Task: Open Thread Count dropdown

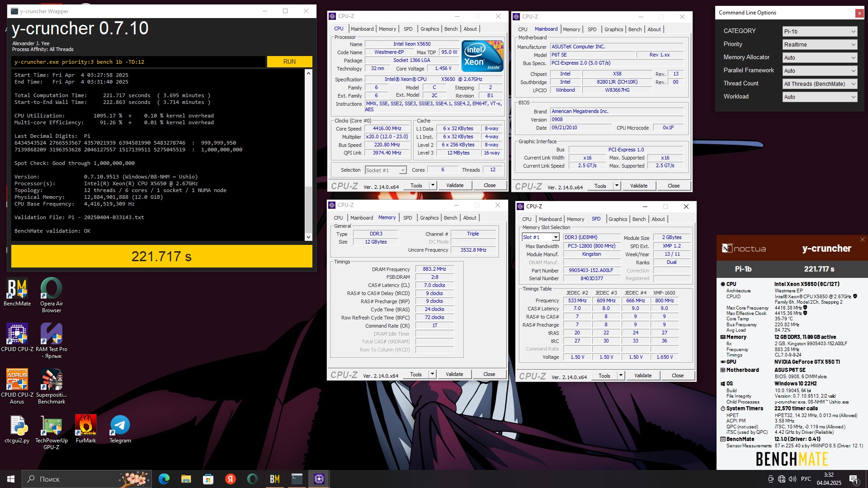Action: [820, 84]
